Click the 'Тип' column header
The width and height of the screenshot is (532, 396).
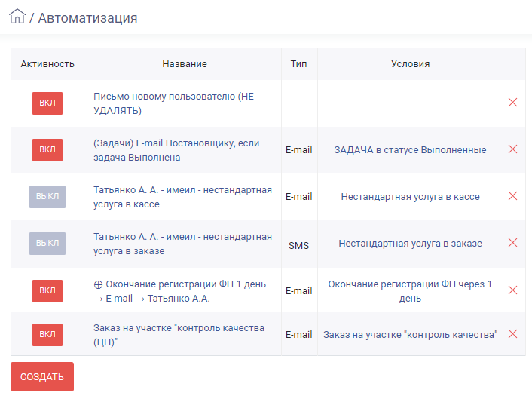pos(299,64)
